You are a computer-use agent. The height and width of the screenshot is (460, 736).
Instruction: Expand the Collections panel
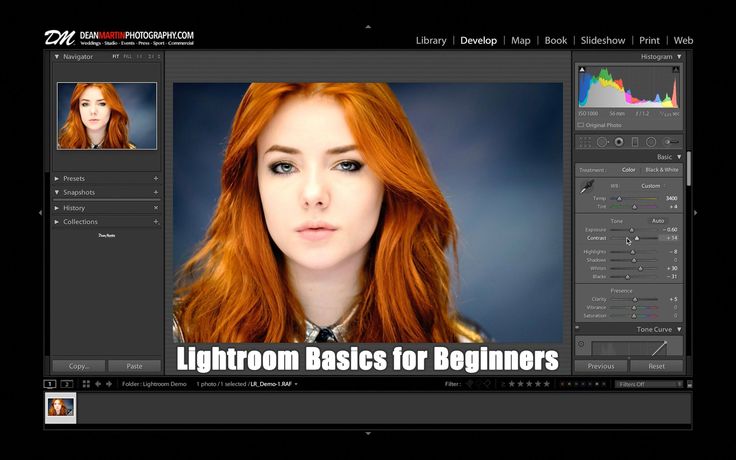coord(57,222)
